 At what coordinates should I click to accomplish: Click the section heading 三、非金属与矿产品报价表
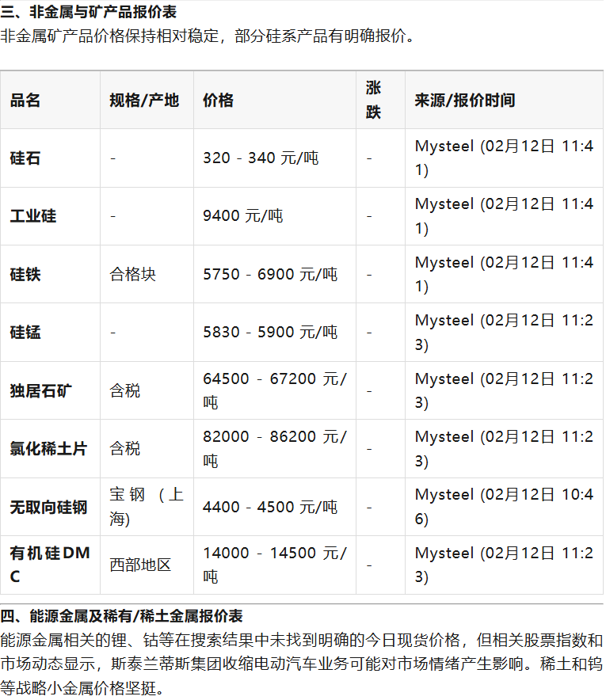click(x=89, y=12)
